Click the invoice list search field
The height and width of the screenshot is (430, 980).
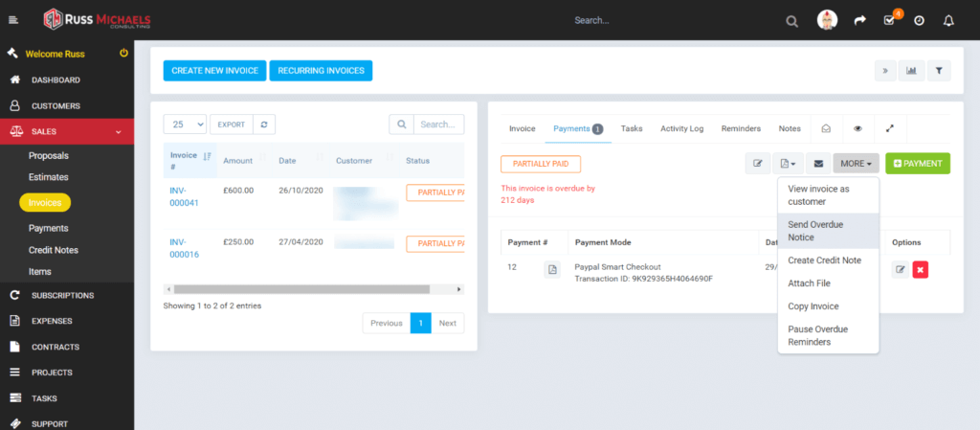438,124
